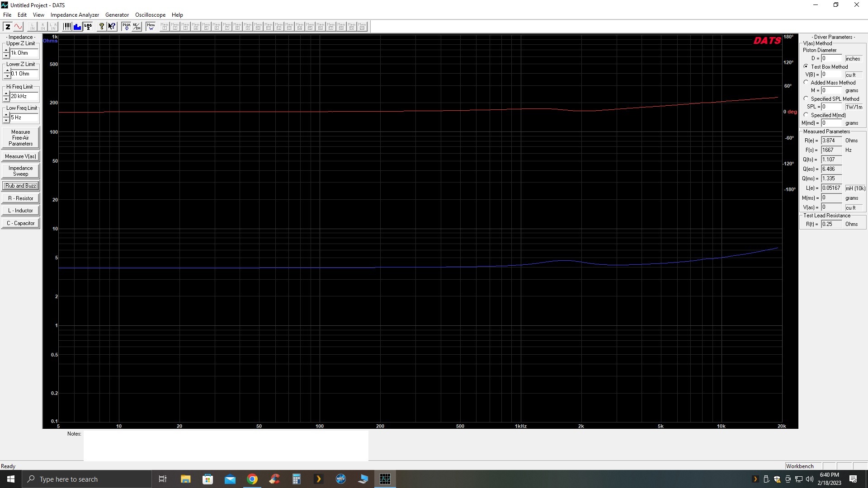Open the Windows Start menu
Image resolution: width=868 pixels, height=488 pixels.
tap(11, 479)
